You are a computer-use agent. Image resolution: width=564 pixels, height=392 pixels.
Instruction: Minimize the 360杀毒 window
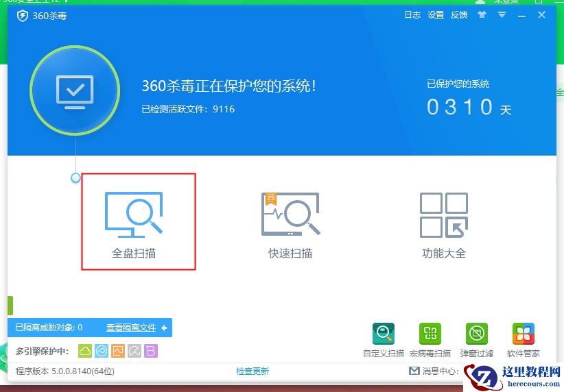(x=522, y=16)
